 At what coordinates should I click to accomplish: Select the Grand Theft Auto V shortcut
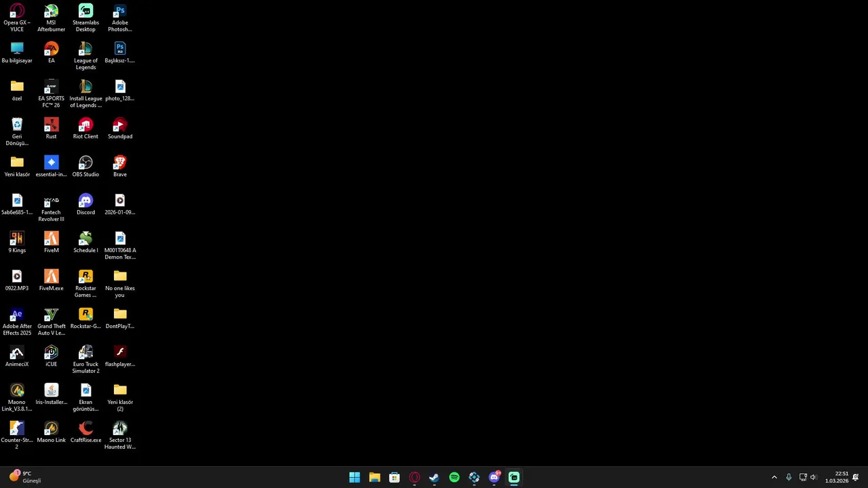tap(52, 322)
